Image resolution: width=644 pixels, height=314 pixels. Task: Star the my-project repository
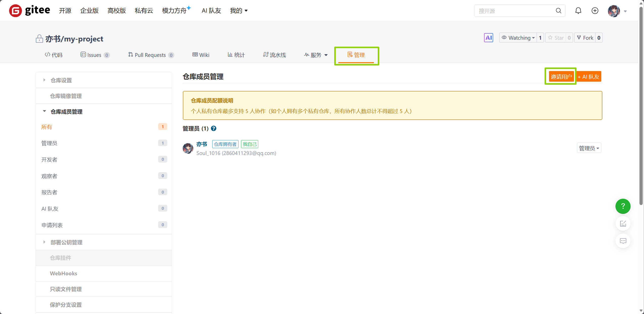pos(559,37)
